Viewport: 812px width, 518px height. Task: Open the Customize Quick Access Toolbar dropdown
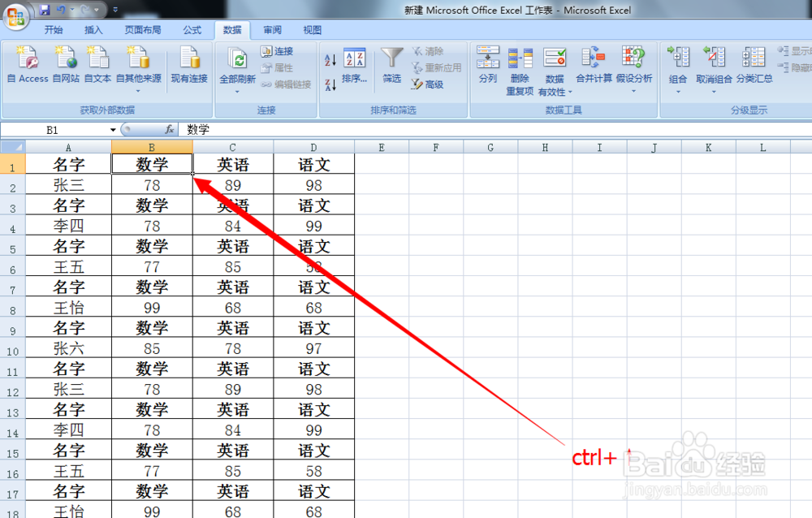(x=115, y=10)
